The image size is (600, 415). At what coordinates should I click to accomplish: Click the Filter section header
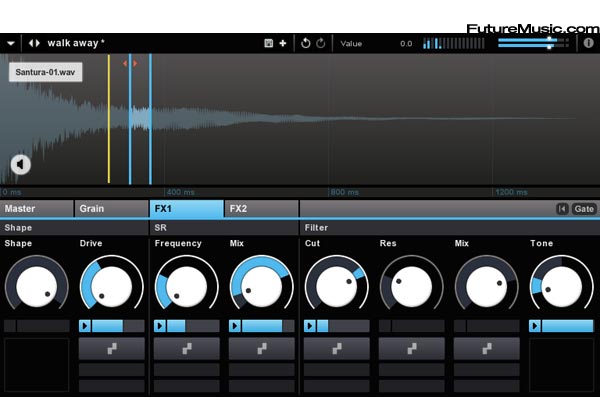pyautogui.click(x=450, y=228)
